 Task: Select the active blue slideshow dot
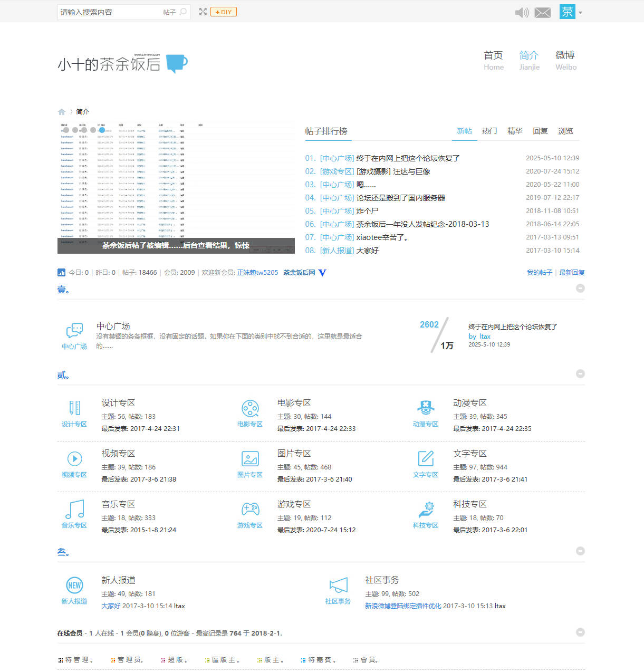[102, 130]
